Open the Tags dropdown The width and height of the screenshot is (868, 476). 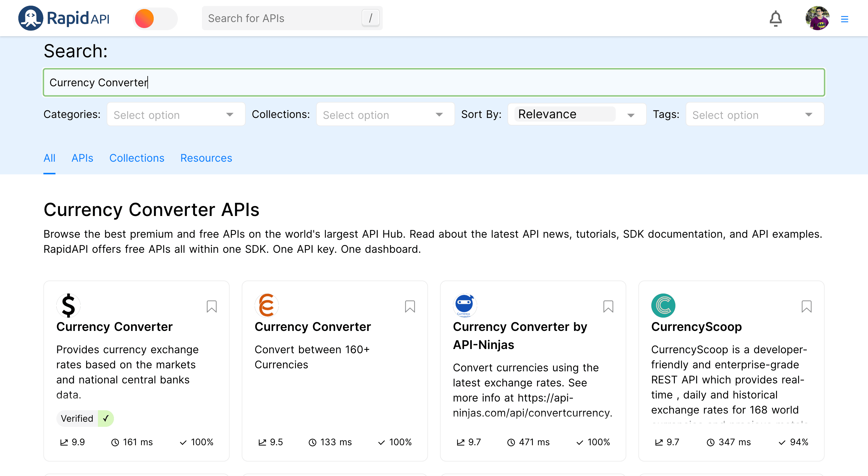click(x=755, y=114)
